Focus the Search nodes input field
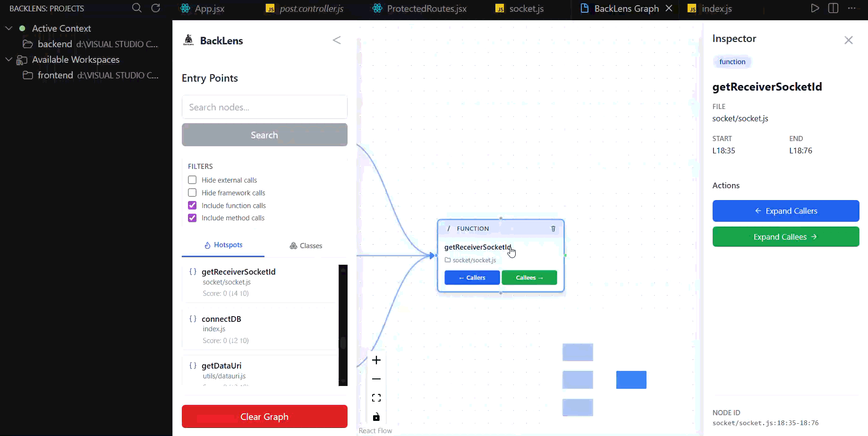Image resolution: width=868 pixels, height=436 pixels. (264, 107)
